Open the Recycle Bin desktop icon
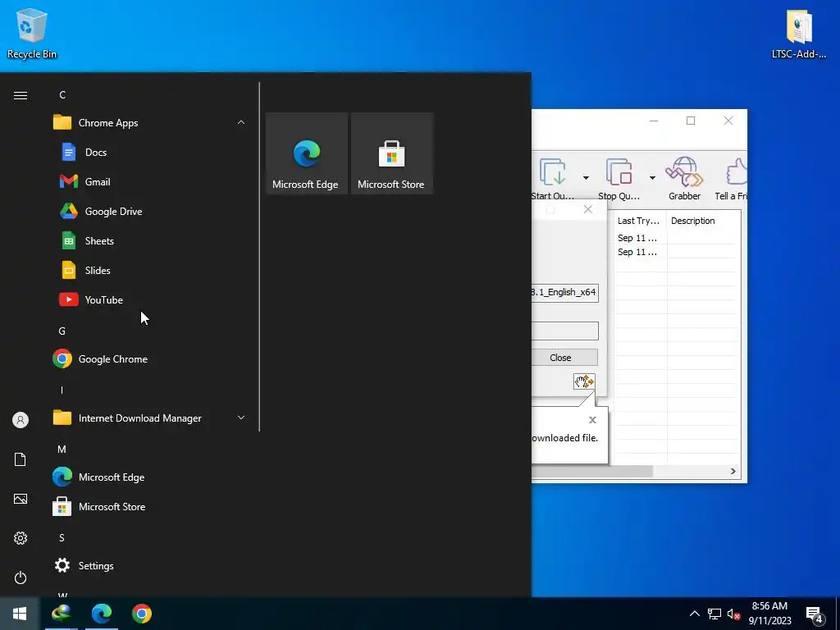840x630 pixels. (32, 34)
